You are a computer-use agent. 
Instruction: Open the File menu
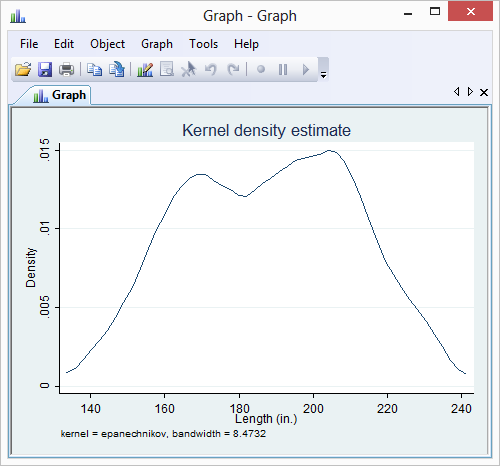point(29,44)
